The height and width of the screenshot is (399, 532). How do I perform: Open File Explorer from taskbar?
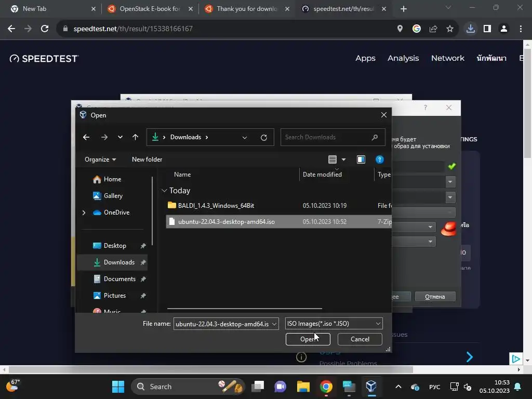[303, 387]
